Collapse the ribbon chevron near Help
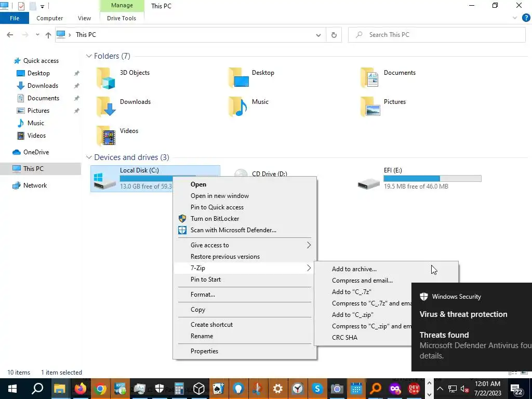The height and width of the screenshot is (399, 532). pos(515,18)
